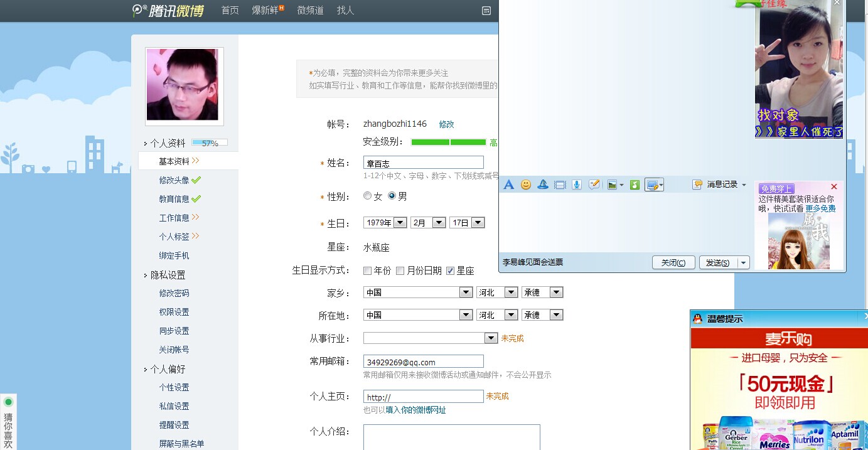This screenshot has height=450, width=868.
Task: Open 修改头像 in the sidebar
Action: tap(174, 180)
